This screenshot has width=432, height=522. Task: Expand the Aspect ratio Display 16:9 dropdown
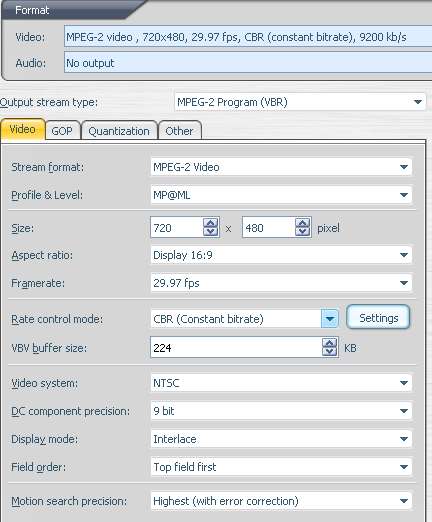(281, 255)
